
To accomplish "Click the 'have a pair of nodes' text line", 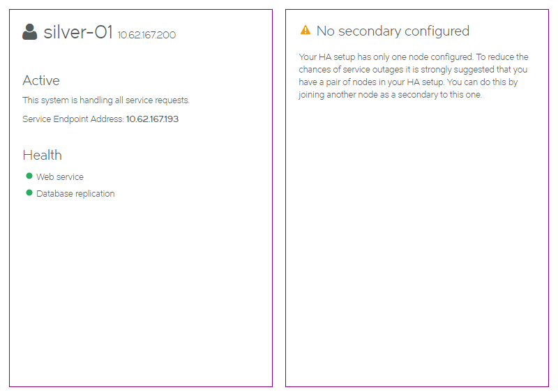I will click(408, 82).
